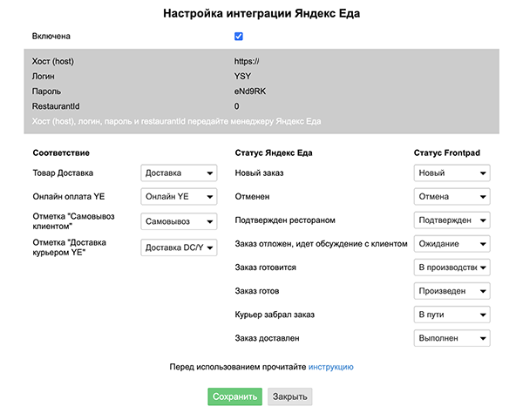Click the Подтвержден рестораном label
Image resolution: width=523 pixels, height=420 pixels.
click(x=285, y=220)
